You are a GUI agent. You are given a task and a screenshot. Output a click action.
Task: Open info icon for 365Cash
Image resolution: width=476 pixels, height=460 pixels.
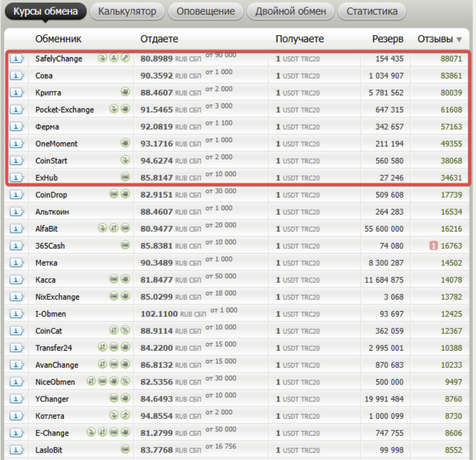[x=17, y=246]
